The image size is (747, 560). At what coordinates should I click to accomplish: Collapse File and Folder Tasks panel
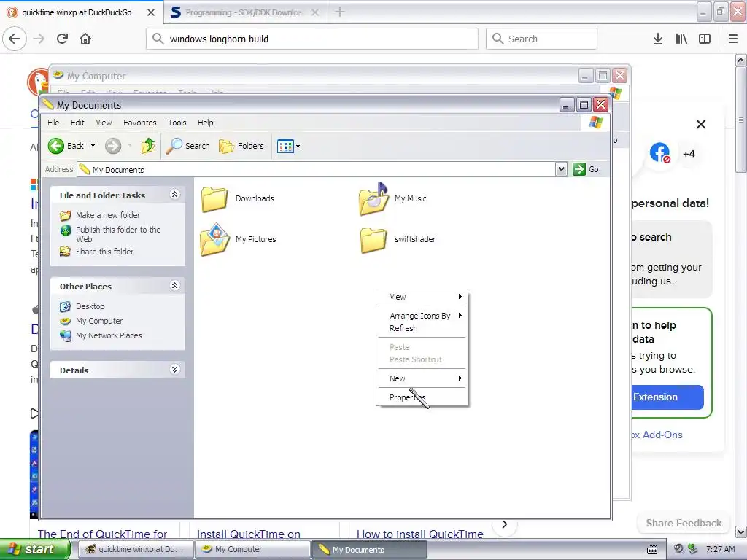174,194
